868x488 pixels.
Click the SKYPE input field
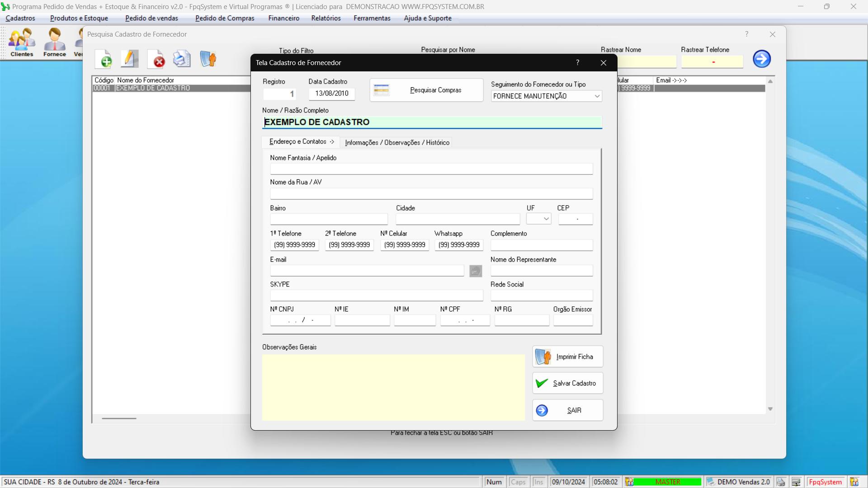click(377, 296)
